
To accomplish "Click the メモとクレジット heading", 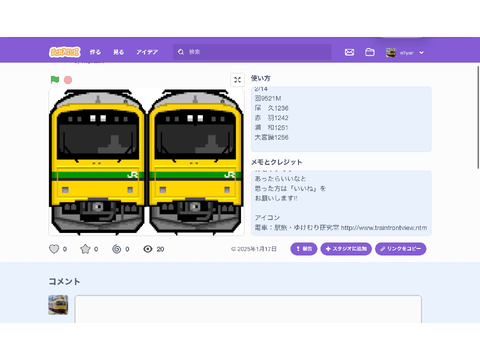I will 277,162.
